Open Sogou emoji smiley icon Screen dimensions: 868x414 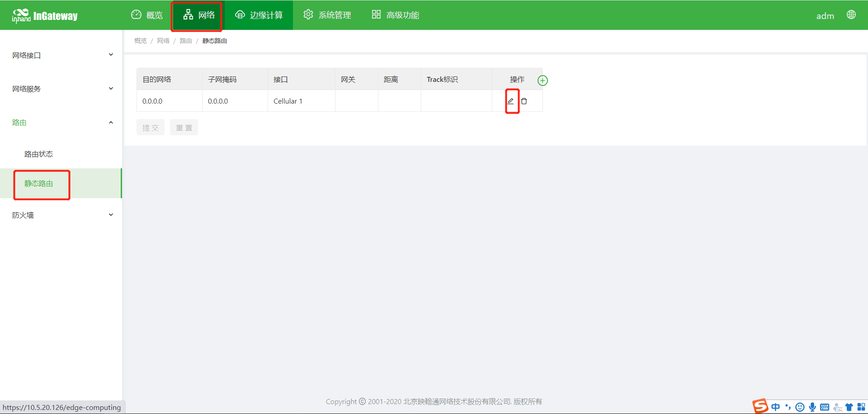pyautogui.click(x=799, y=407)
